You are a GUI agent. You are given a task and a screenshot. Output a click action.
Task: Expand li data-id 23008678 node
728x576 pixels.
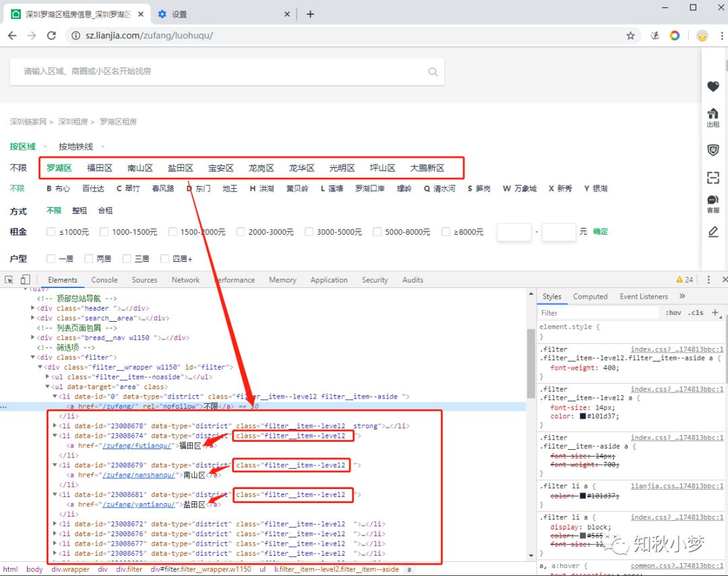pyautogui.click(x=55, y=426)
